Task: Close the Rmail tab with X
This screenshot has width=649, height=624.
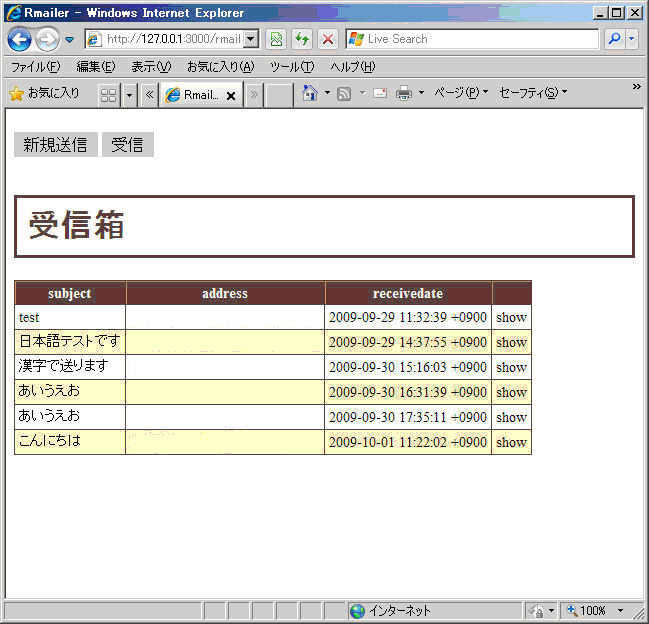Action: click(231, 96)
